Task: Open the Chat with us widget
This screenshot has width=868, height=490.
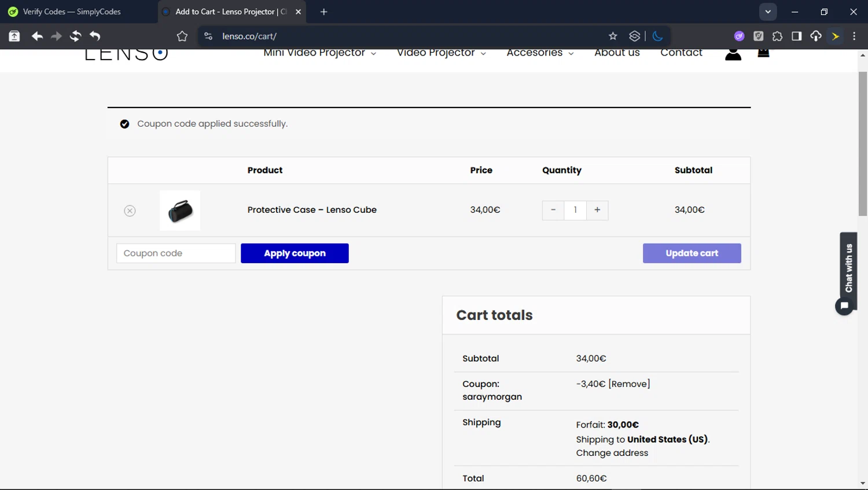Action: (849, 268)
